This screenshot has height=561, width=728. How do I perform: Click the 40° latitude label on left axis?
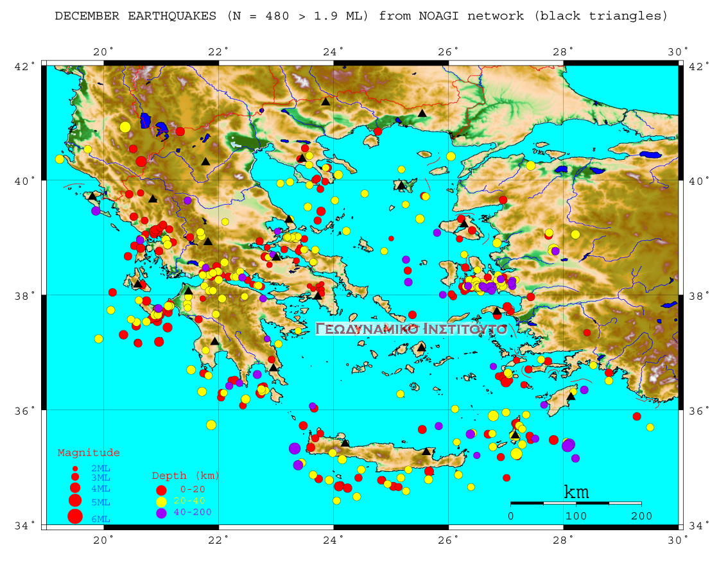click(25, 181)
